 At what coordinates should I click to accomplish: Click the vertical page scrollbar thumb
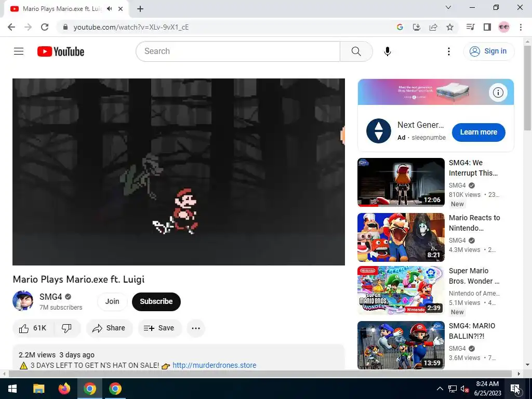(x=528, y=87)
